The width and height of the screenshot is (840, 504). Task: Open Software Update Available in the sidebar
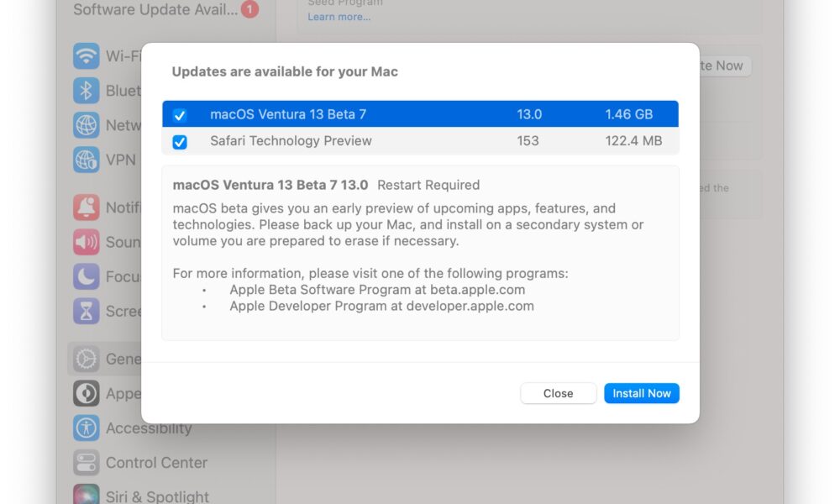tap(155, 9)
